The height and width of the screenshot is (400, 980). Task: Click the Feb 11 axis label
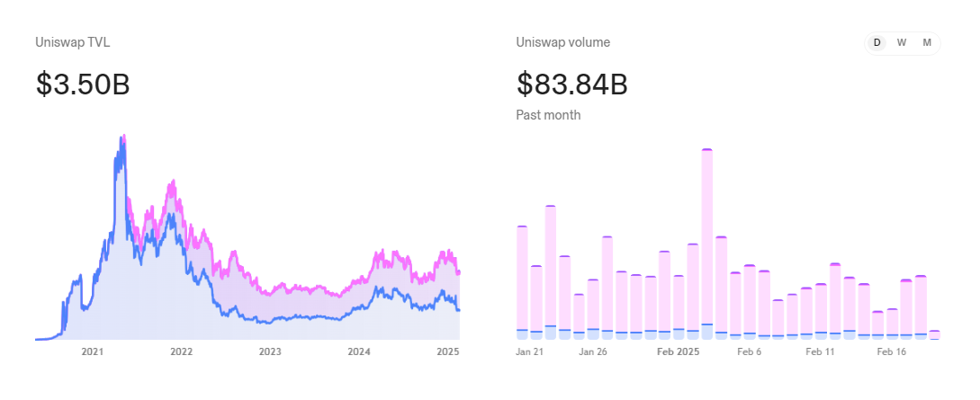coord(820,352)
